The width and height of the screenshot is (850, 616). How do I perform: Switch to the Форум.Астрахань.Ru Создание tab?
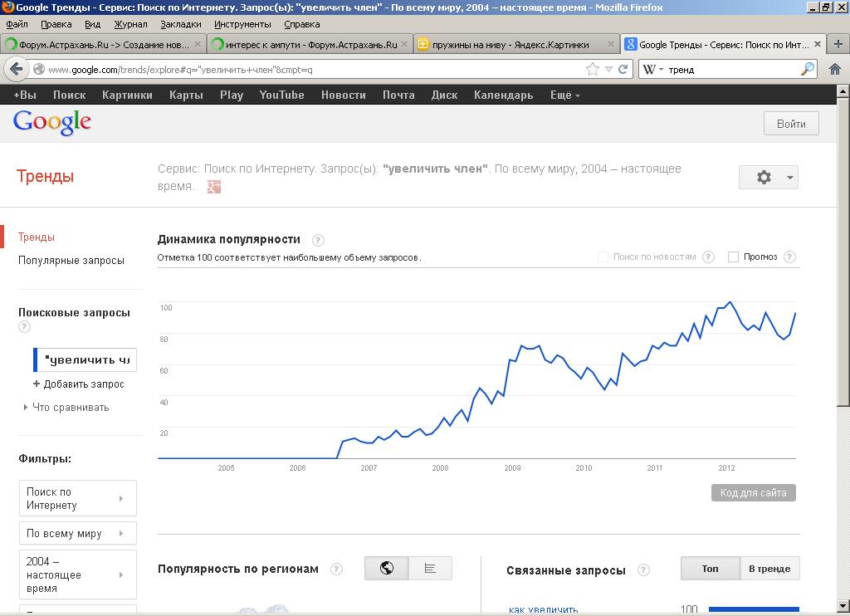click(102, 45)
